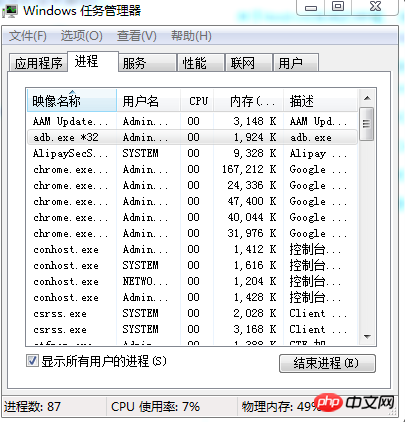Screen dimensions: 405x422
Task: Select the AAM Update process row
Action: [x=192, y=121]
